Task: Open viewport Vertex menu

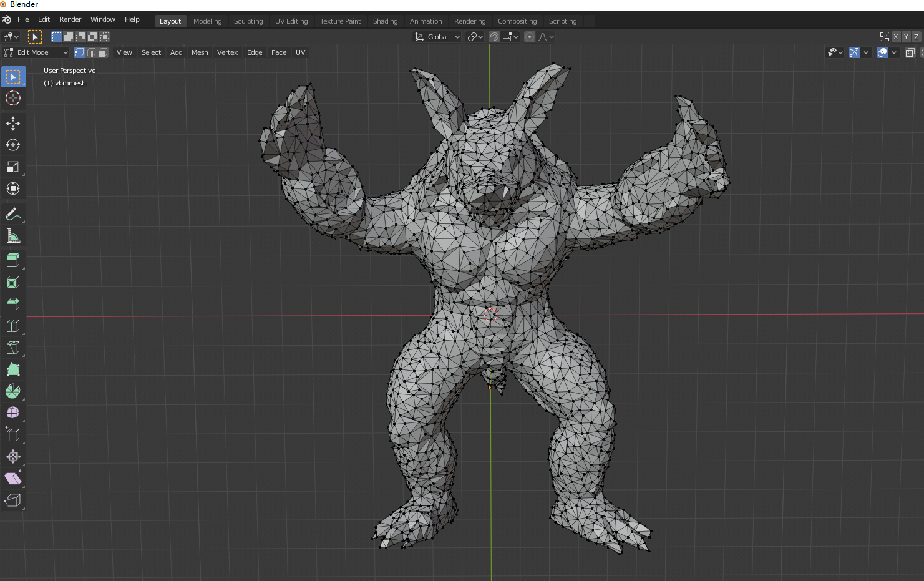Action: (x=227, y=52)
